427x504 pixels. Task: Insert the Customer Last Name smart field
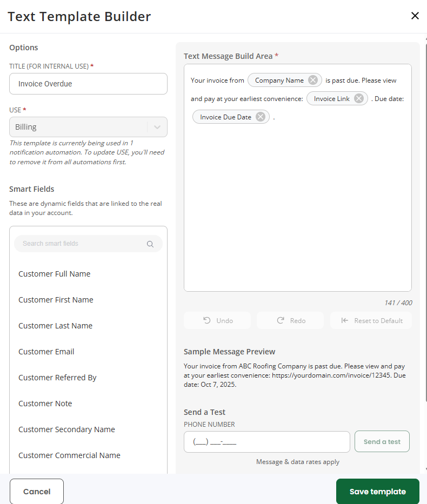tap(55, 326)
